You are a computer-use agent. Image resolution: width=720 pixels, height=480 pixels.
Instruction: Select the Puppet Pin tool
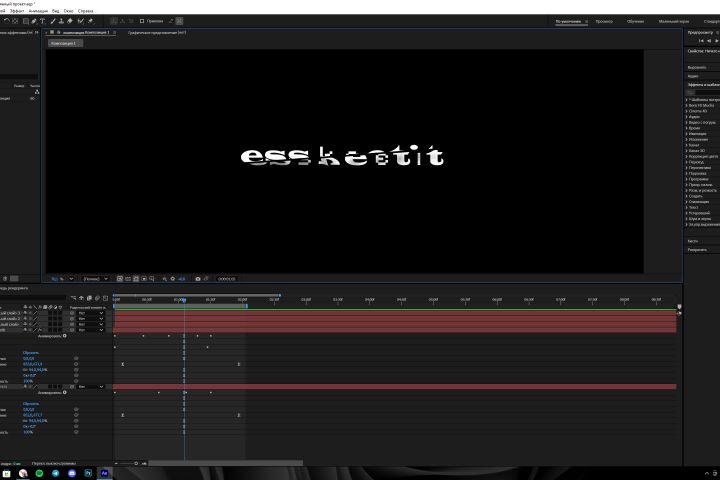click(90, 21)
